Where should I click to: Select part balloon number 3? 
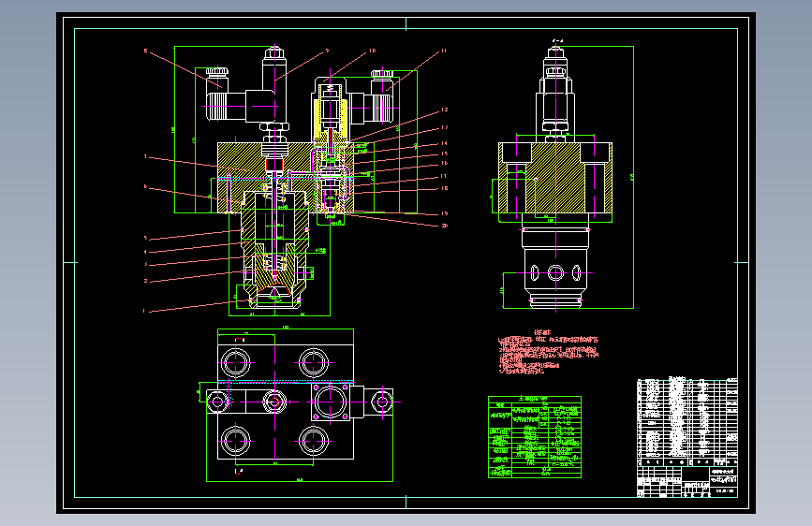point(145,265)
